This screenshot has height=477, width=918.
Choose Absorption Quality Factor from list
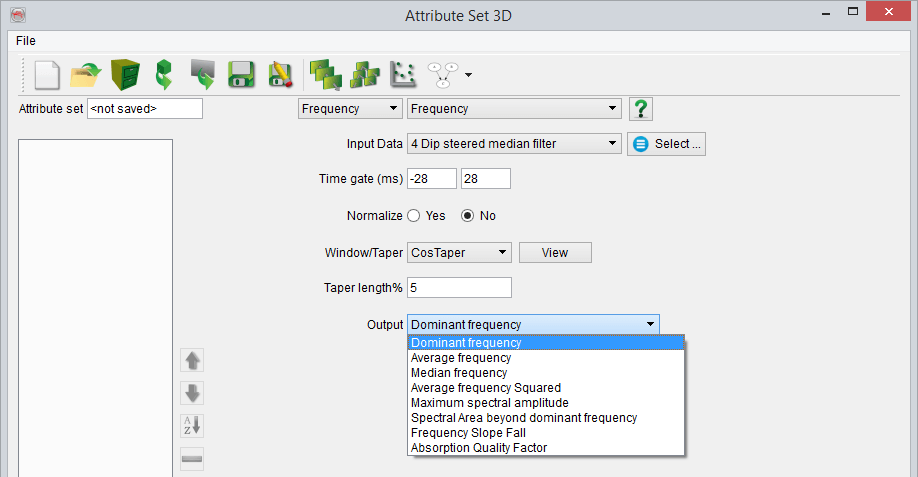point(479,448)
